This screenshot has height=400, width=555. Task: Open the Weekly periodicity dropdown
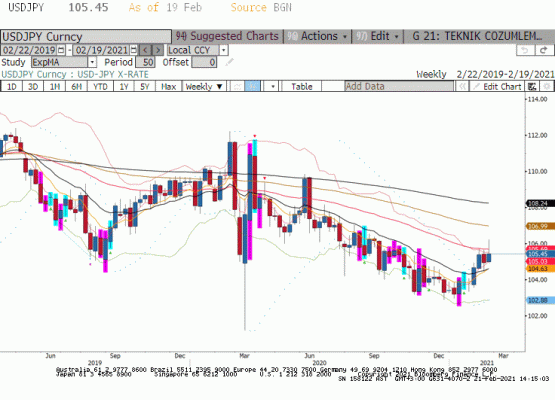204,86
